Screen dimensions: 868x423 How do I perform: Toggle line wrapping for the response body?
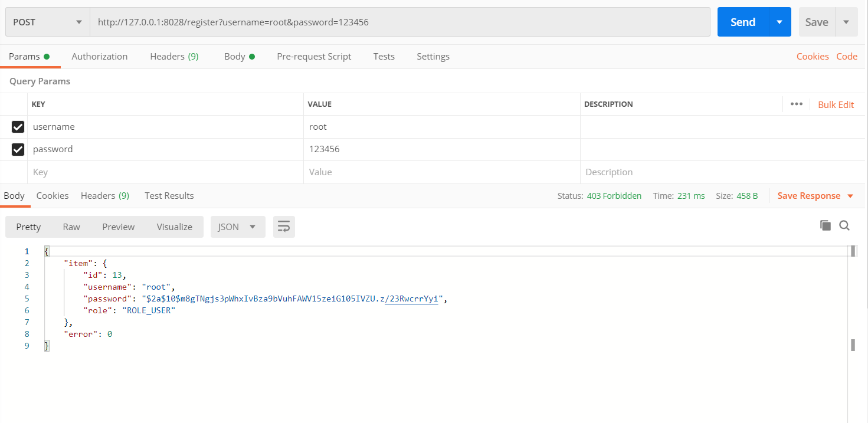(x=284, y=227)
